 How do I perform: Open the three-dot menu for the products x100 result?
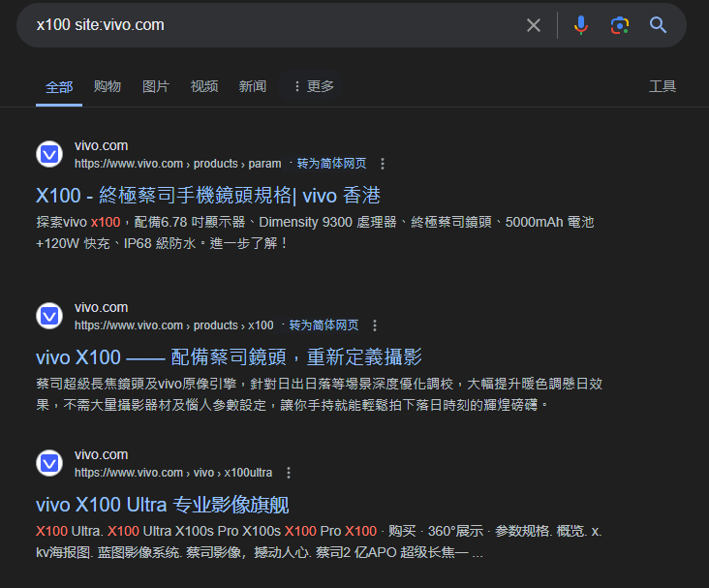pos(375,325)
